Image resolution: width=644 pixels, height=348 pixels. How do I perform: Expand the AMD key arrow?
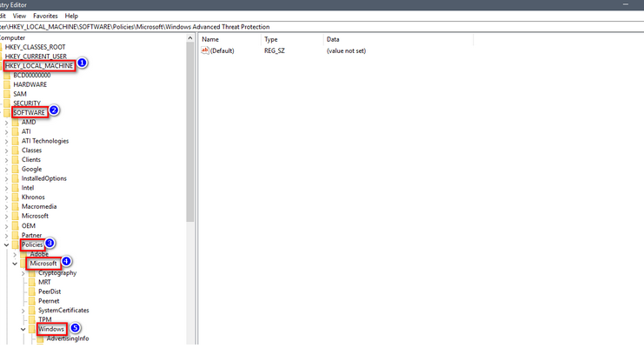[x=6, y=123]
